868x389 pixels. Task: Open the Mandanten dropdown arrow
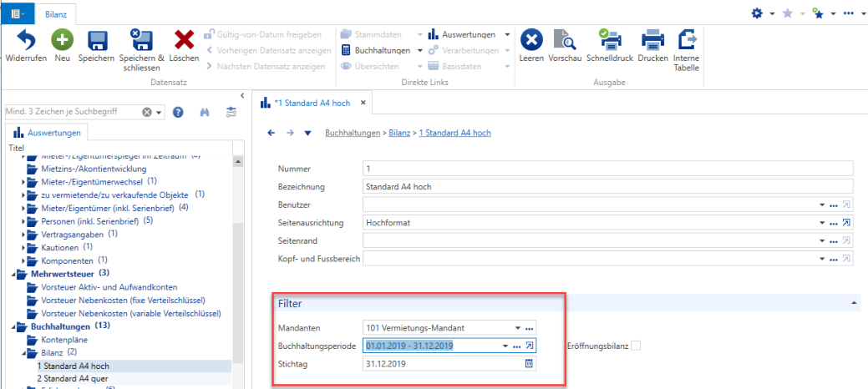click(x=518, y=327)
